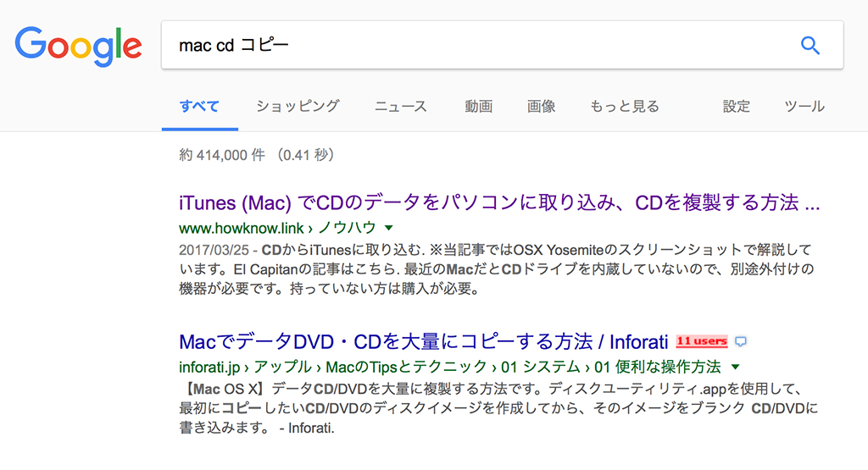868x470 pixels.
Task: Click the inforati.jp breadcrumb URL
Action: 450,367
